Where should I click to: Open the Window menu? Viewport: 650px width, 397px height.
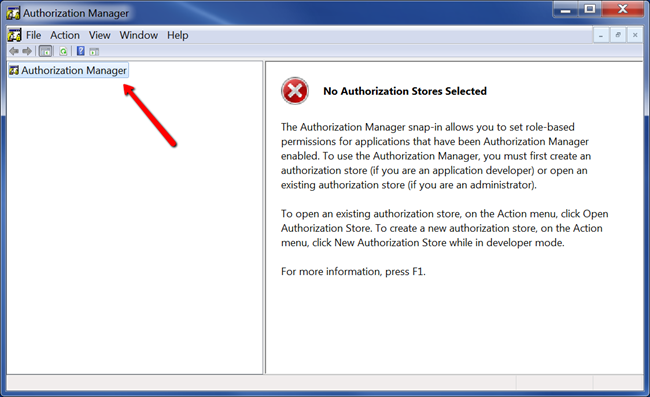tap(139, 35)
